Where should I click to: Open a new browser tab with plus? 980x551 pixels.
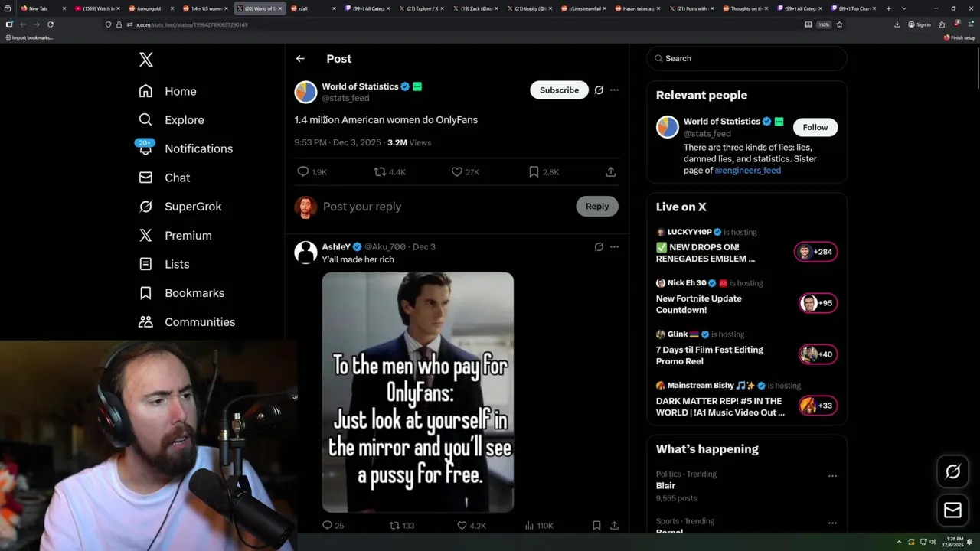click(x=888, y=8)
